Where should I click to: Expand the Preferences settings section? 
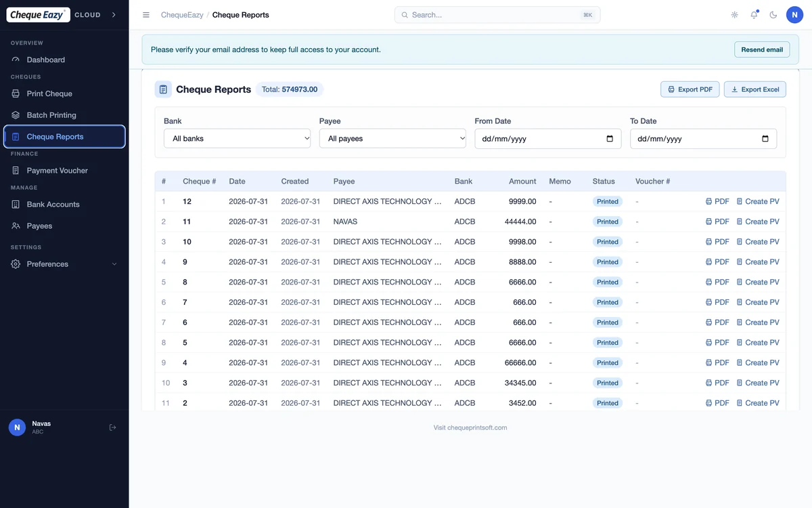point(64,264)
